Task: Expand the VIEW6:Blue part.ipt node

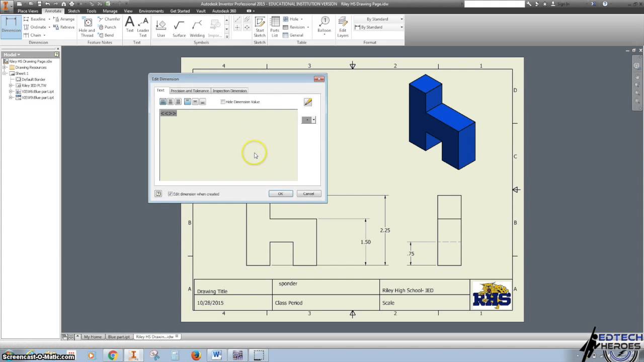Action: pyautogui.click(x=11, y=92)
